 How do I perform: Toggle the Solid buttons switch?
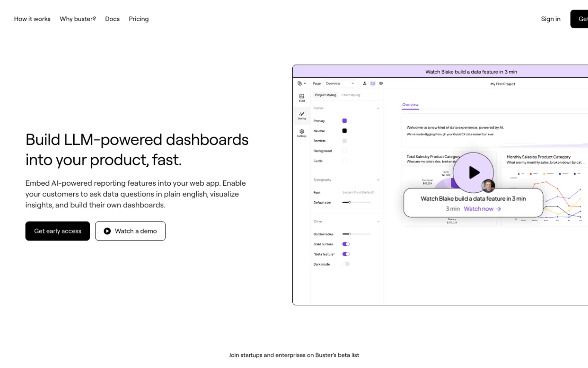click(x=346, y=244)
